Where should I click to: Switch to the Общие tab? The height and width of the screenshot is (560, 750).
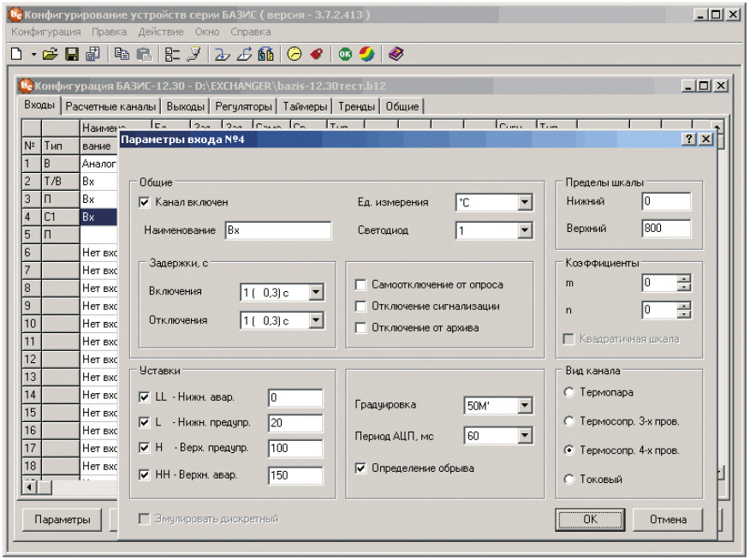point(402,106)
